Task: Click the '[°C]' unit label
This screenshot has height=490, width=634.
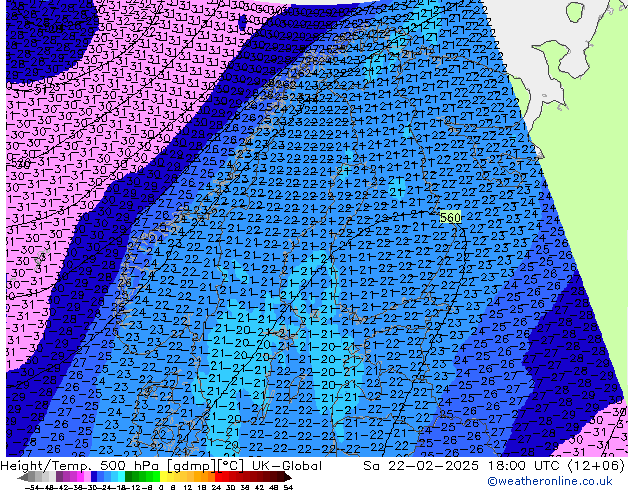Action: pyautogui.click(x=231, y=466)
